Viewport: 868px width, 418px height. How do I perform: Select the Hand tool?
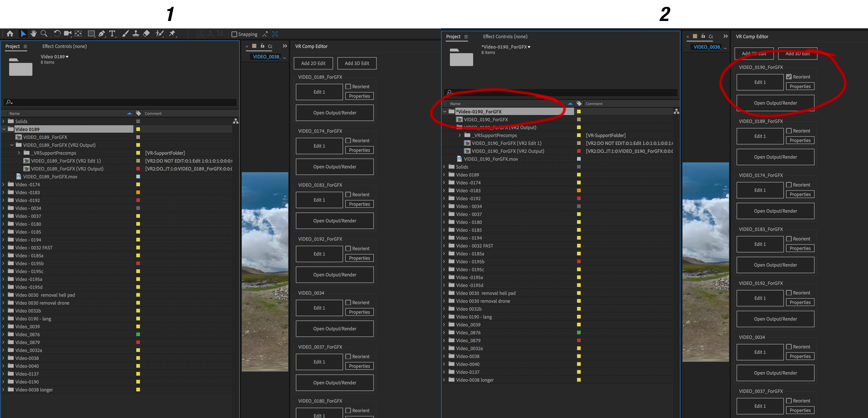click(33, 34)
